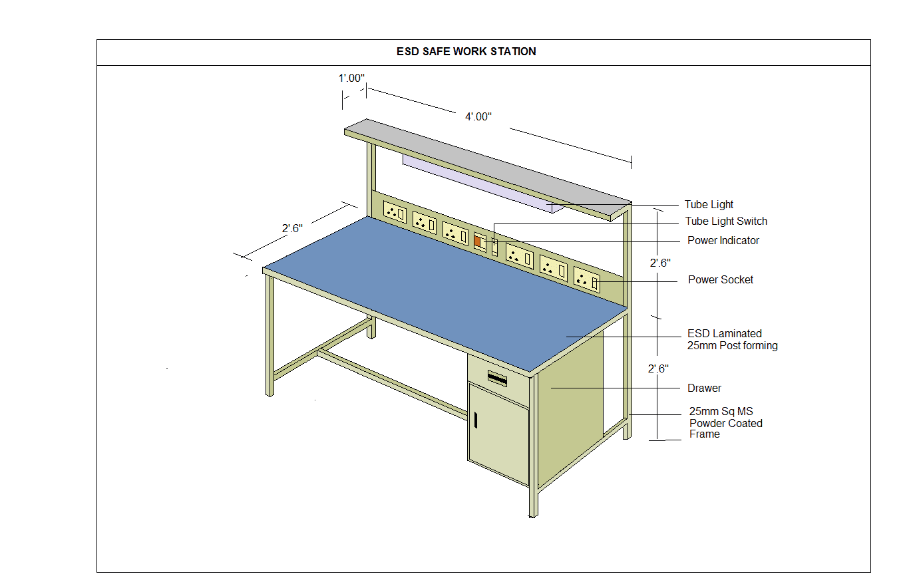Click the "25mm Sq MS Powder Coated Frame" label
Screen dimensions: 905x588
(725, 423)
